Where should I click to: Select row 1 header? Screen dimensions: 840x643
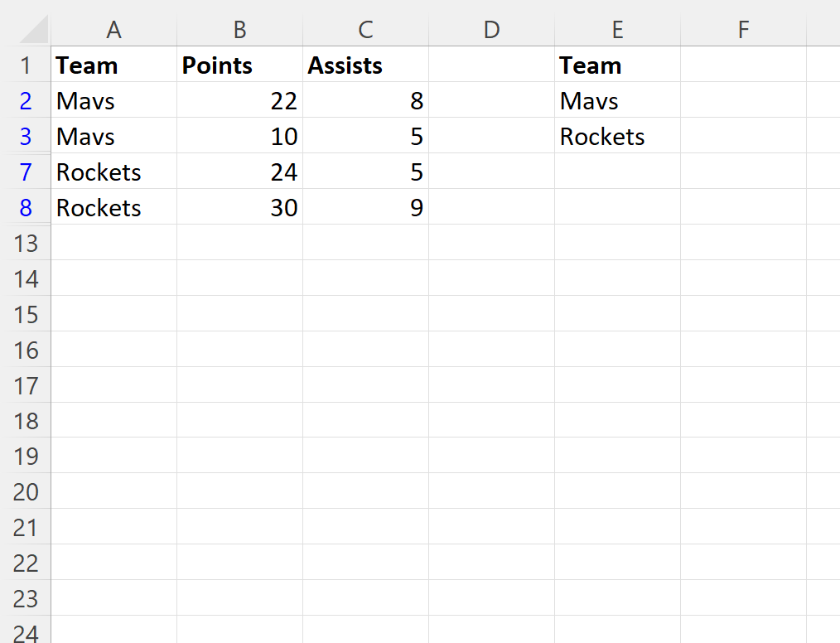point(26,65)
